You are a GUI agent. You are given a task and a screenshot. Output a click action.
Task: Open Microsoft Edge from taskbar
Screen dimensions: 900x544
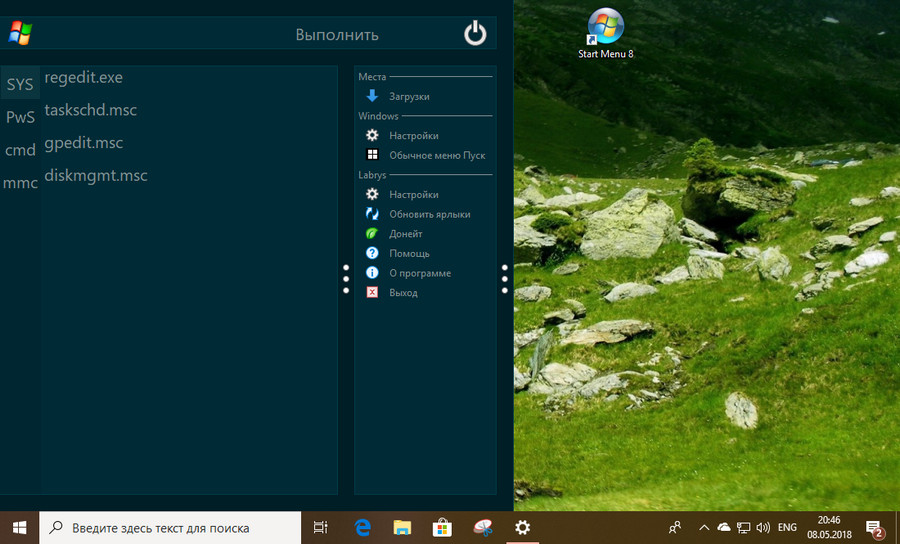(x=363, y=528)
